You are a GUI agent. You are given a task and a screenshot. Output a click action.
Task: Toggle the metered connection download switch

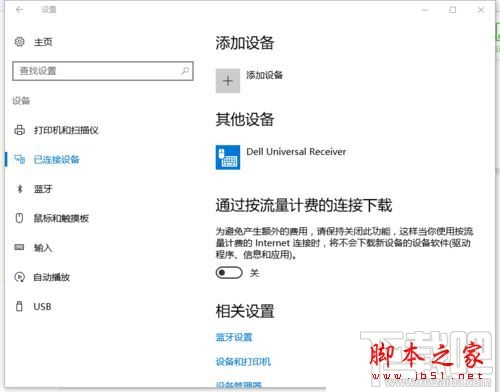point(229,273)
